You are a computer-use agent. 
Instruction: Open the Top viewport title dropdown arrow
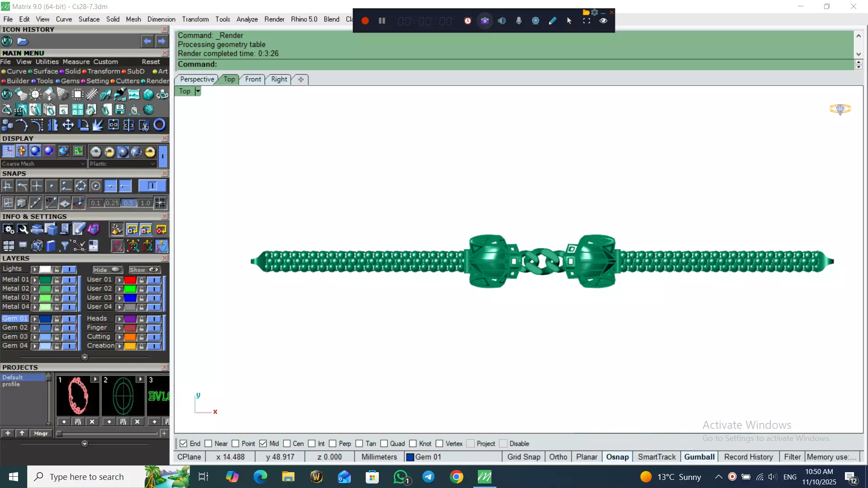coord(198,91)
